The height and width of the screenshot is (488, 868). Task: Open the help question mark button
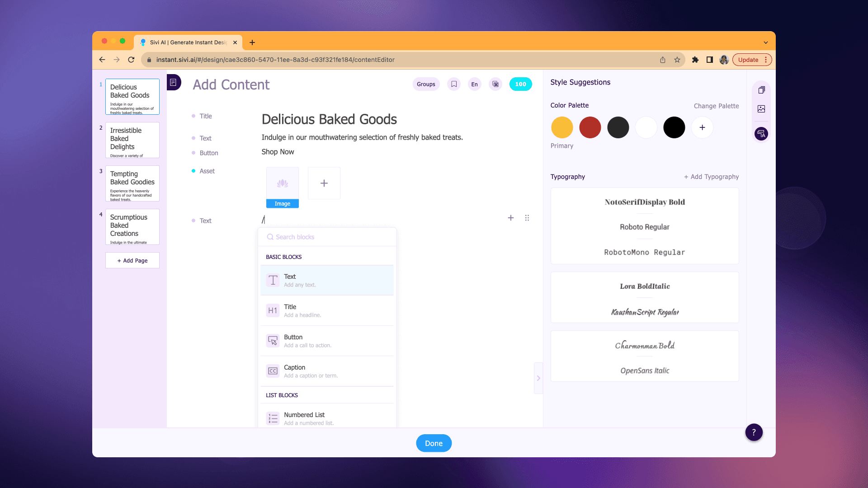pos(754,432)
